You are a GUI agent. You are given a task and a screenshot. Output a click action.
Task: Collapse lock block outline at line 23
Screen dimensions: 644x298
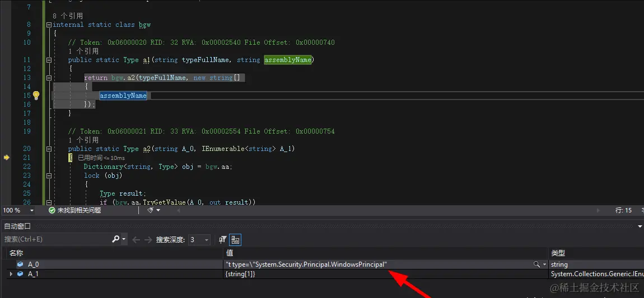[x=49, y=176]
